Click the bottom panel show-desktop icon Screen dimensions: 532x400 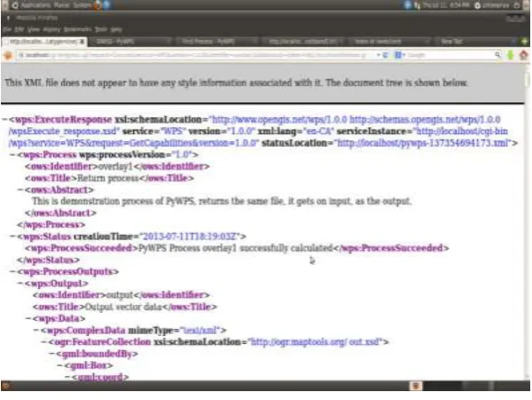tap(5, 386)
